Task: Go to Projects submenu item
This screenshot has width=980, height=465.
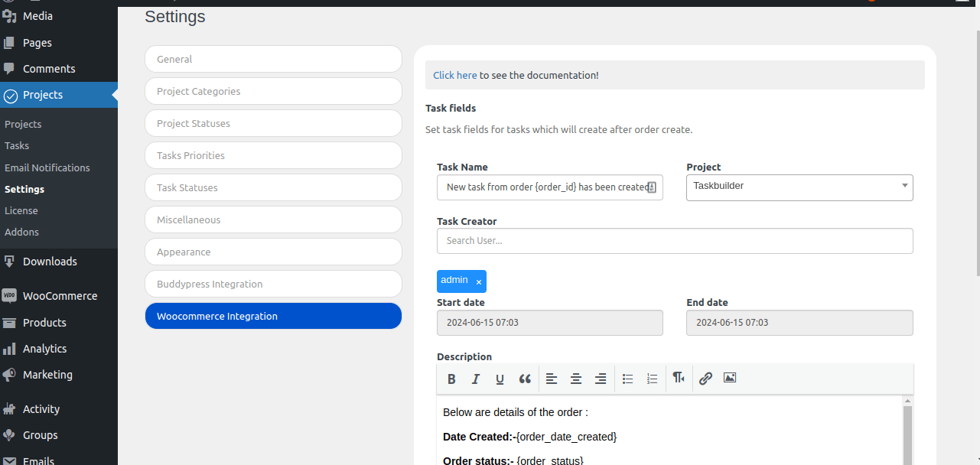Action: [23, 124]
